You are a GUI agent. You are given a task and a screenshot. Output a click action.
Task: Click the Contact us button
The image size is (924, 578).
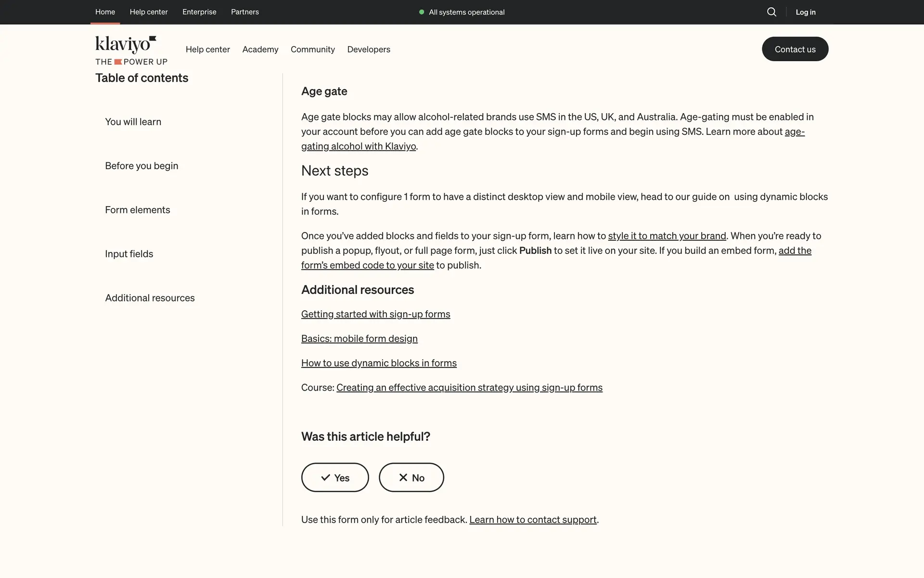[x=795, y=49]
